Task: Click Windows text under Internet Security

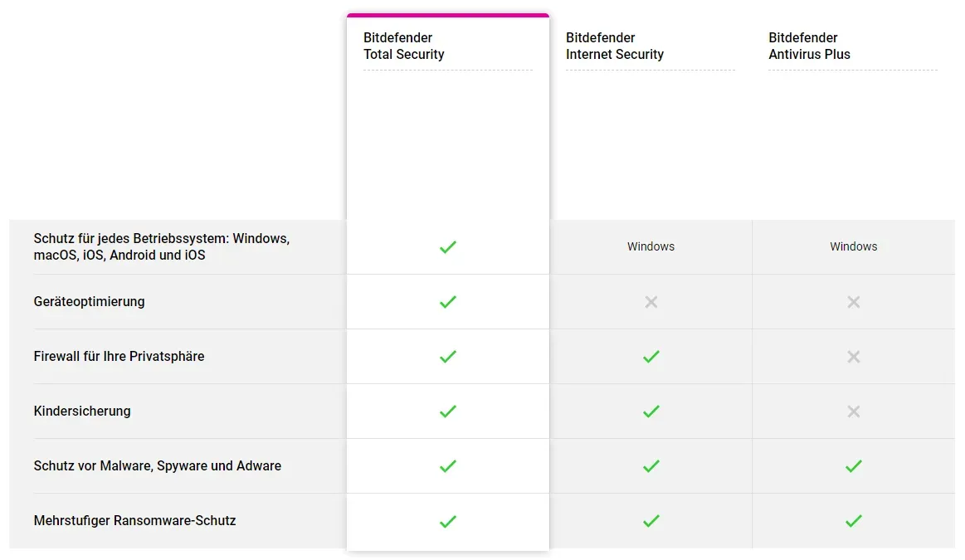Action: (651, 246)
